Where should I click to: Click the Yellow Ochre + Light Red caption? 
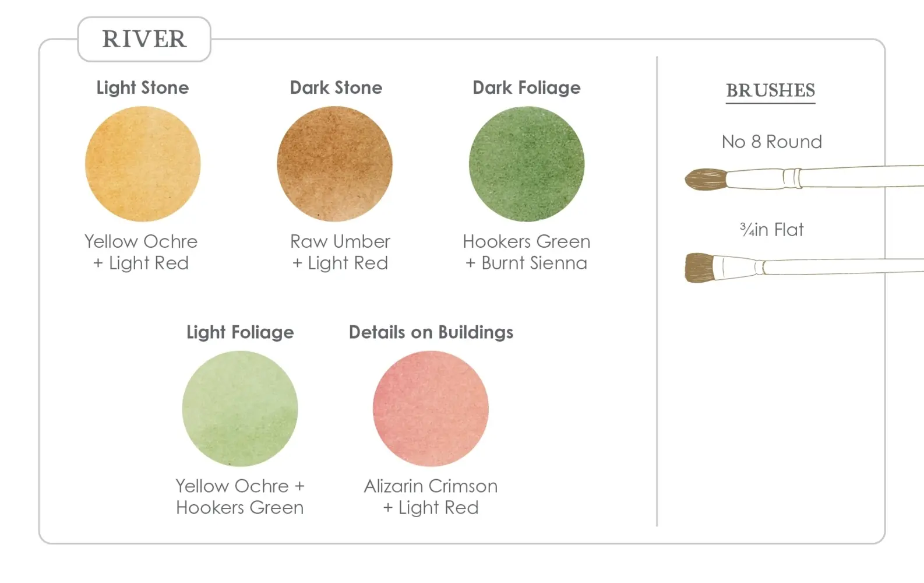(x=141, y=252)
